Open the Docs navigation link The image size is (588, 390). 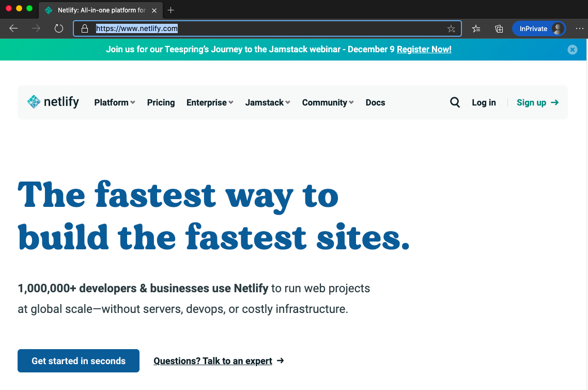point(375,102)
